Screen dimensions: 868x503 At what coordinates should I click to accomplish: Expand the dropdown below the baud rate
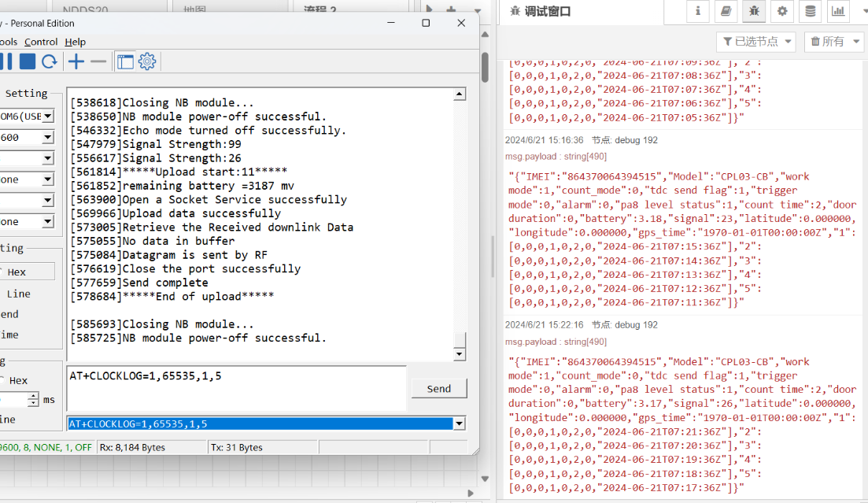pyautogui.click(x=48, y=158)
